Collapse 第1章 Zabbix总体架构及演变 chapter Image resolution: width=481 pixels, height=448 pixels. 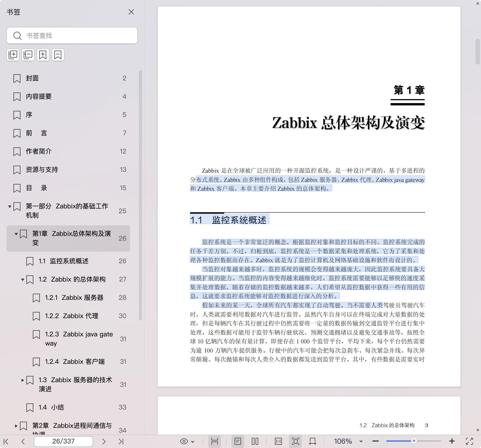tap(16, 234)
